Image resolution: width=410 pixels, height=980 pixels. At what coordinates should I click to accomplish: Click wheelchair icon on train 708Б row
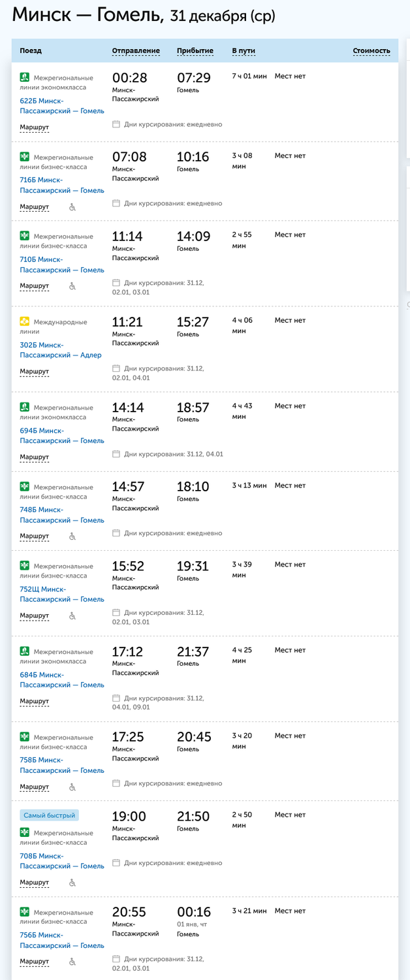[72, 883]
